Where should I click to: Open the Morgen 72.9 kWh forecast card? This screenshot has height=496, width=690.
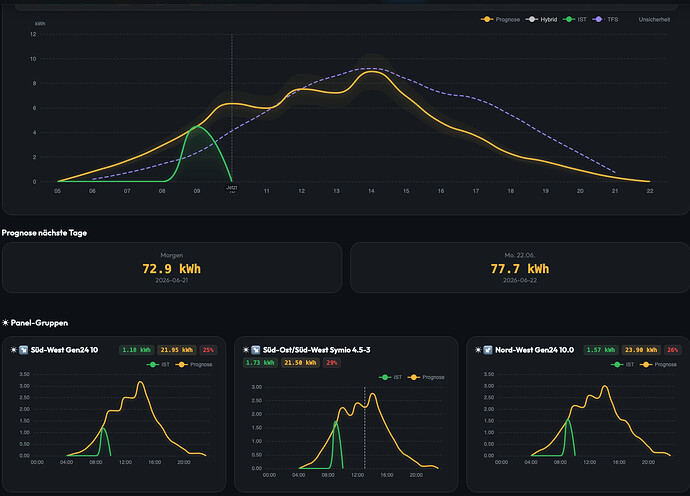click(172, 268)
